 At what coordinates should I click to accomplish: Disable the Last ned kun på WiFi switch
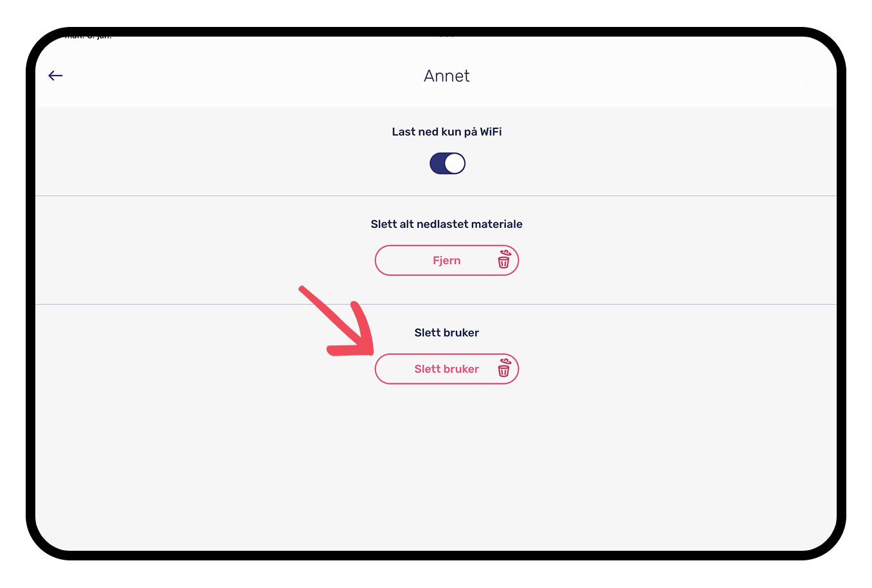coord(448,164)
